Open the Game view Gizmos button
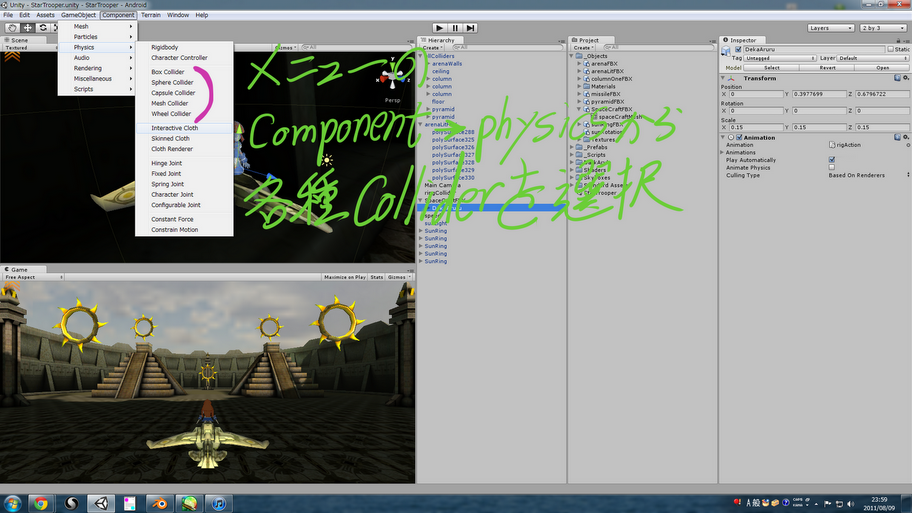912x513 pixels. pyautogui.click(x=398, y=277)
